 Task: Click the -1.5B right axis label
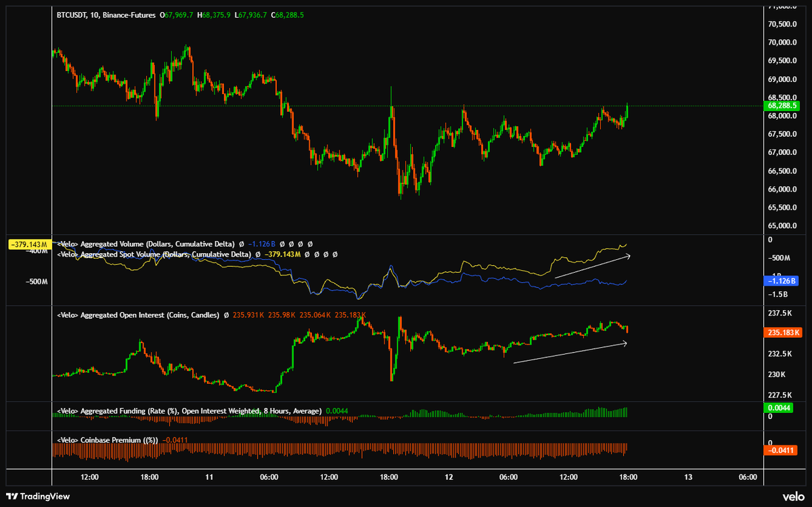pos(777,294)
